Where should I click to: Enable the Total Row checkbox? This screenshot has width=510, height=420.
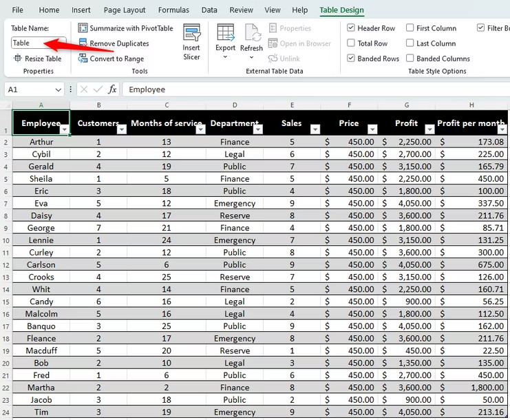[350, 43]
